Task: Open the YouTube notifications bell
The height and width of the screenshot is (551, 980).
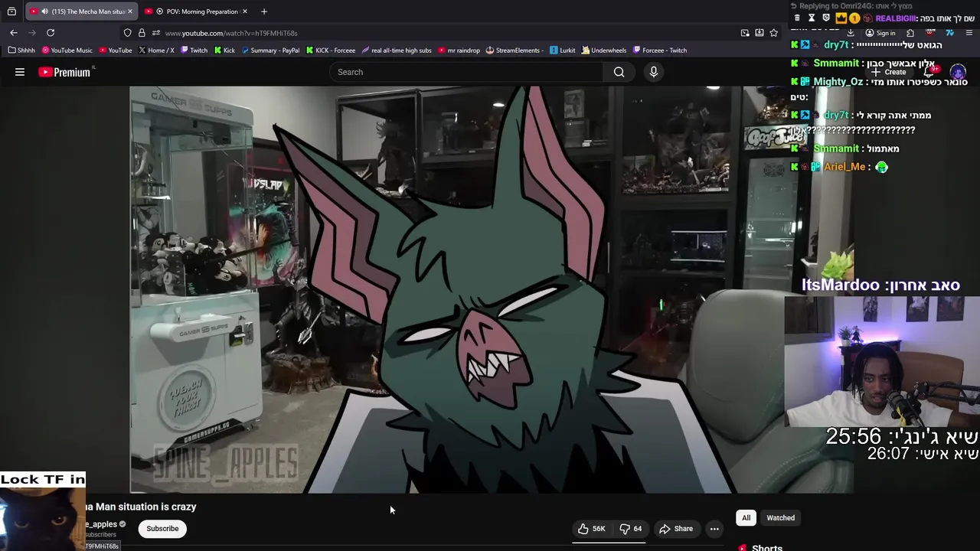Action: pos(929,72)
